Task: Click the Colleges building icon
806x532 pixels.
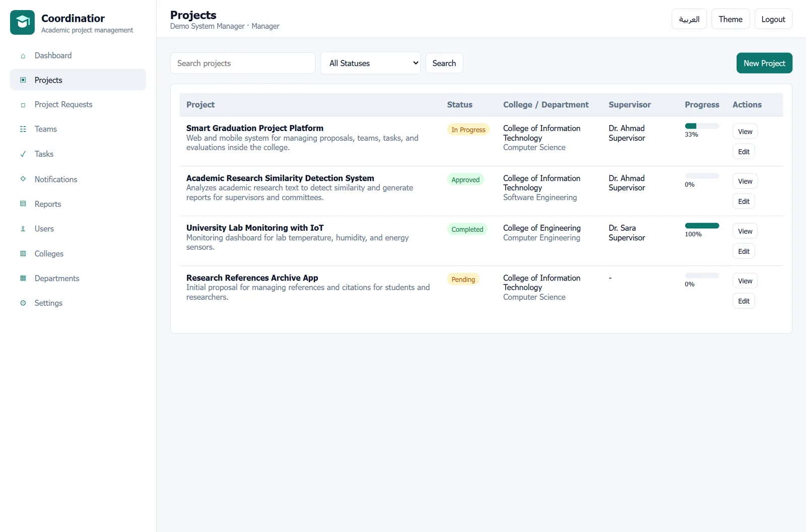Action: coord(23,253)
